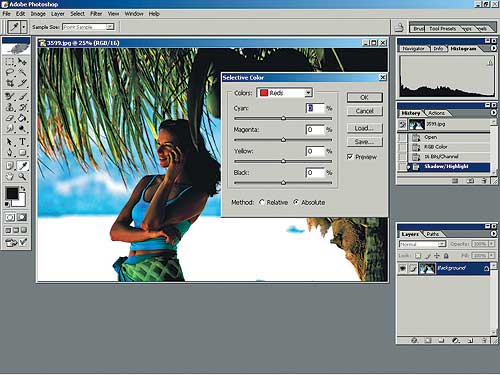Screen dimensions: 500x375
Task: Open the Image menu
Action: point(38,14)
